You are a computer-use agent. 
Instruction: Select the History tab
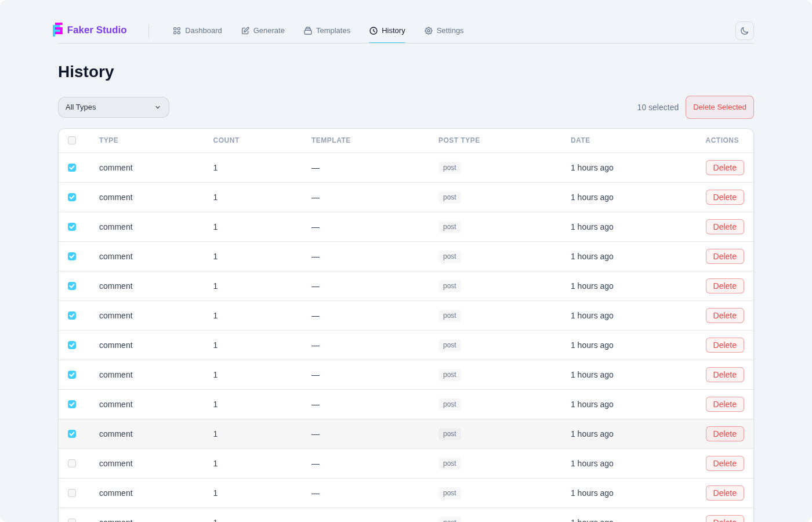pos(387,31)
